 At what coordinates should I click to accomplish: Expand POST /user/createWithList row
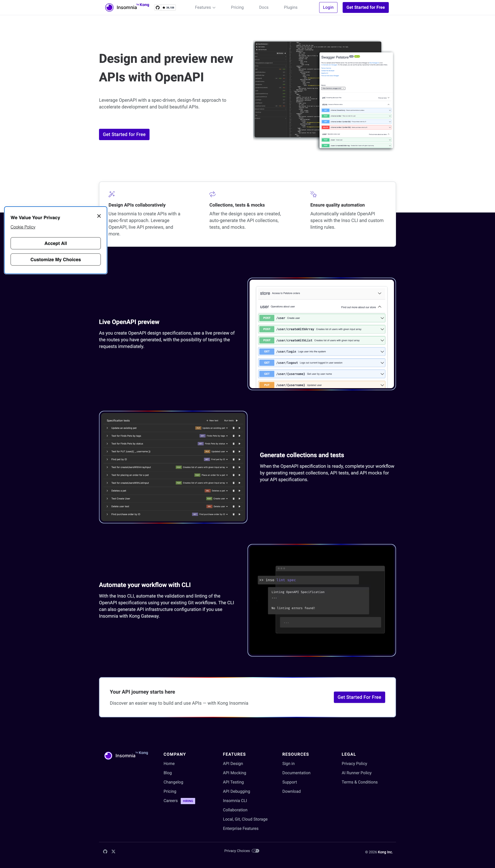pyautogui.click(x=321, y=340)
